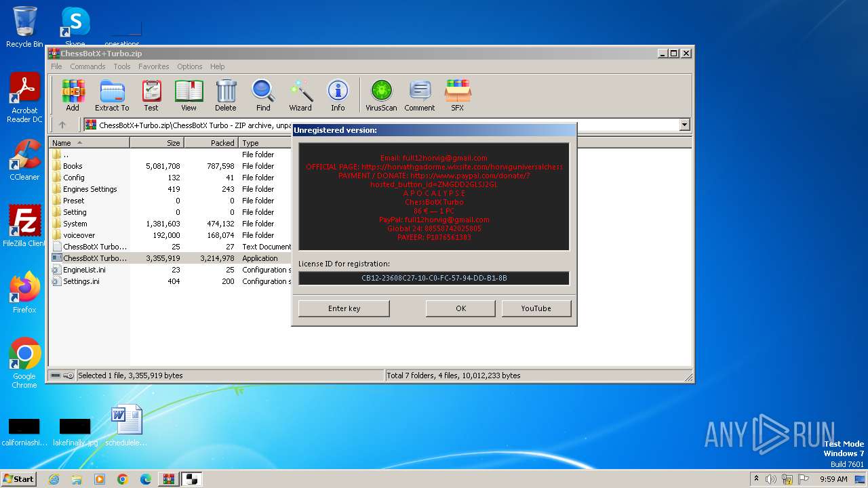Screen dimensions: 868x488
Task: Select the ChessBotX Turbo text document
Action: 170,247
